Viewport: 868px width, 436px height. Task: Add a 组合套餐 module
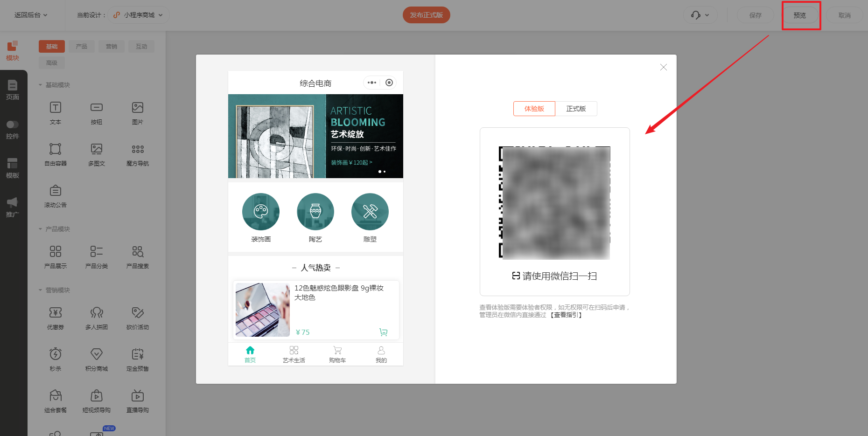pyautogui.click(x=56, y=401)
